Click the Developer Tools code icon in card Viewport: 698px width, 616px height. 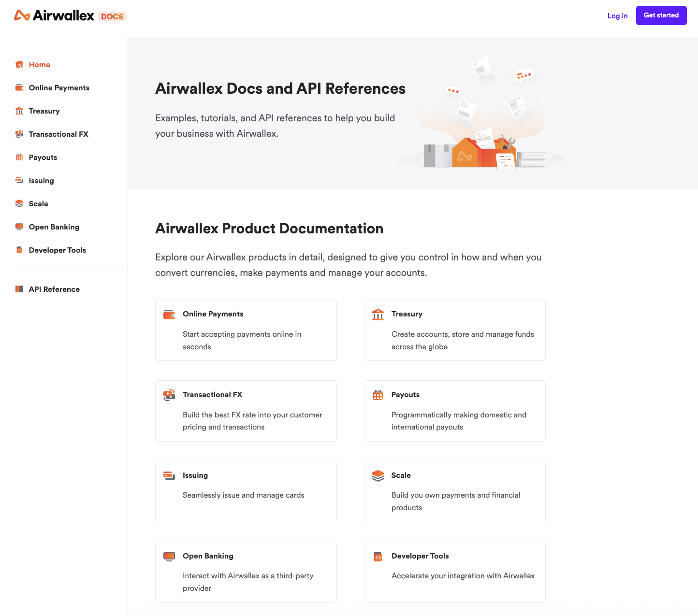pyautogui.click(x=378, y=557)
